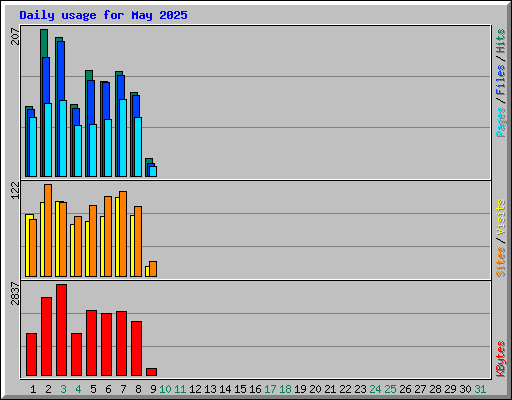Screen dimensions: 512x400
Task: Select the orange Visits bar for day 2
Action: pos(48,230)
